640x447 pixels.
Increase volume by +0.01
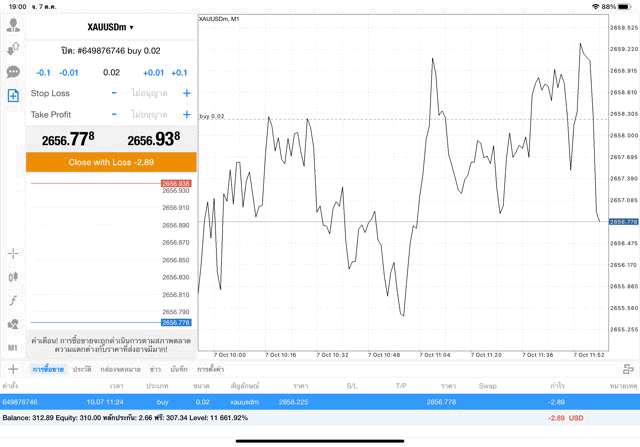[x=153, y=72]
